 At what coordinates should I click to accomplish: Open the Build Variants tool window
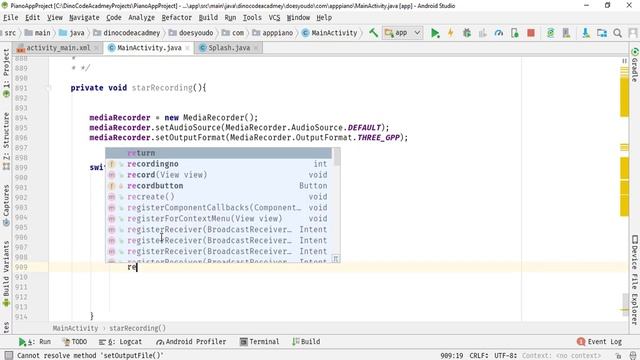coord(6,273)
